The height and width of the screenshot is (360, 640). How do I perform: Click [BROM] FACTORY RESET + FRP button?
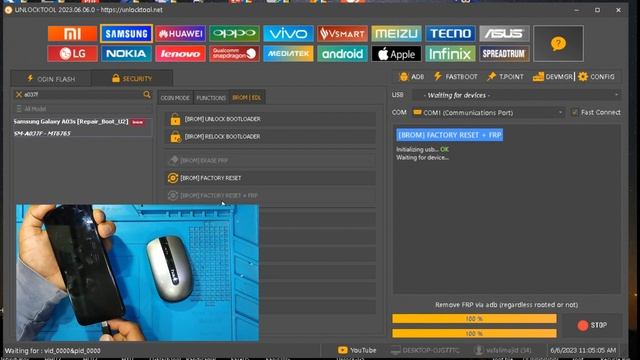[270, 196]
